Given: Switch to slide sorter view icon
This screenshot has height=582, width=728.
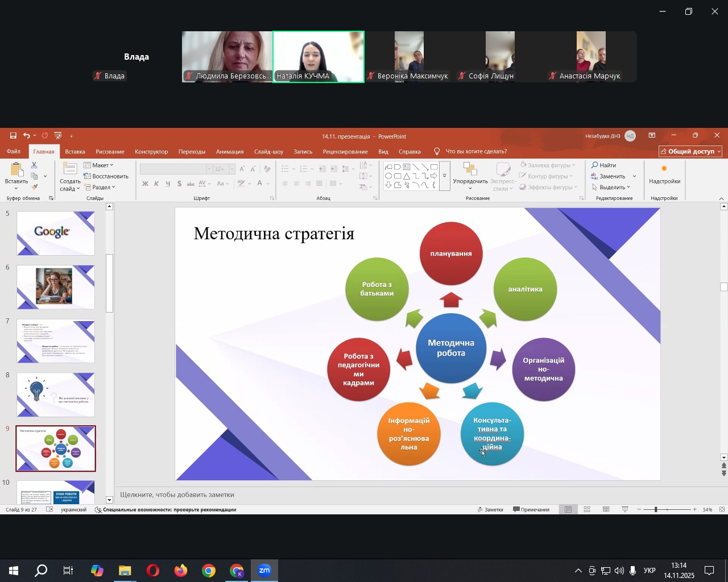Looking at the screenshot, I should coord(587,510).
